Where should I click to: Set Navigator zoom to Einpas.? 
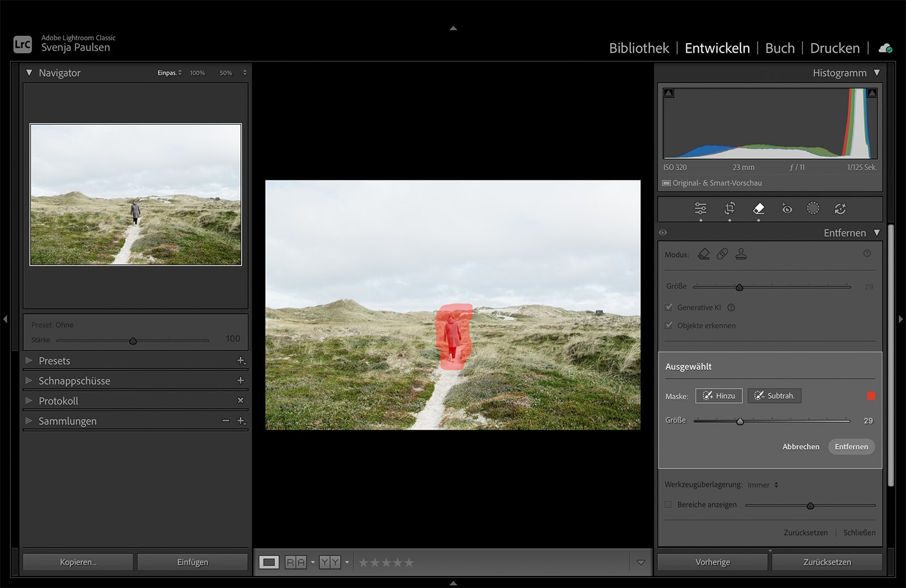[x=166, y=73]
